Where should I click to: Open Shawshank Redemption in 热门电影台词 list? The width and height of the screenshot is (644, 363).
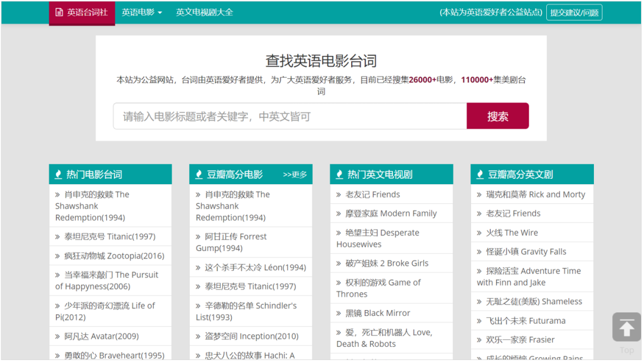(x=92, y=206)
